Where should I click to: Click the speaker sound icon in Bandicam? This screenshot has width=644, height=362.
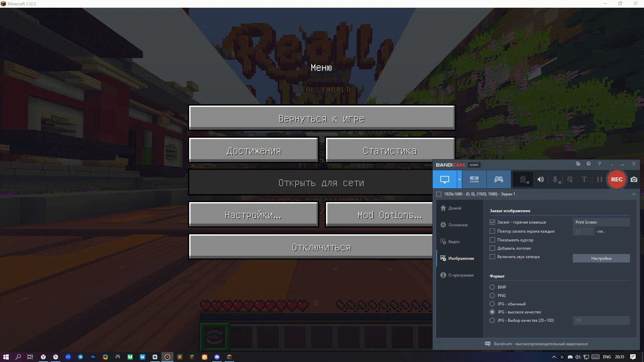[540, 179]
